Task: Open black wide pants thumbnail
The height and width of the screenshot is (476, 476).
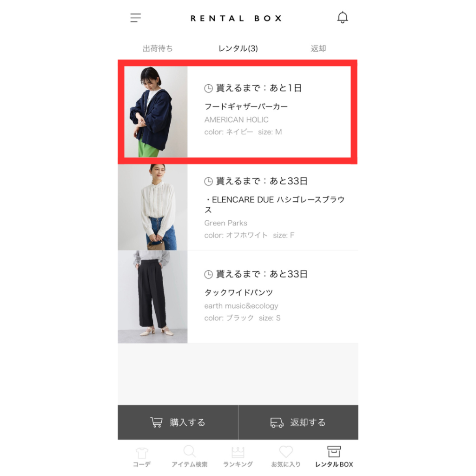Action: pos(152,297)
